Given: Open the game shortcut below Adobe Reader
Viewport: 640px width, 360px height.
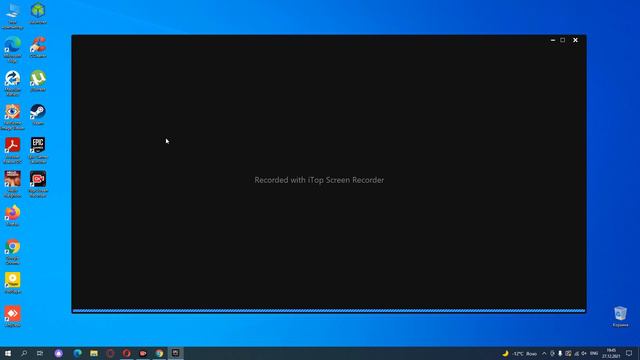Looking at the screenshot, I should [12, 184].
